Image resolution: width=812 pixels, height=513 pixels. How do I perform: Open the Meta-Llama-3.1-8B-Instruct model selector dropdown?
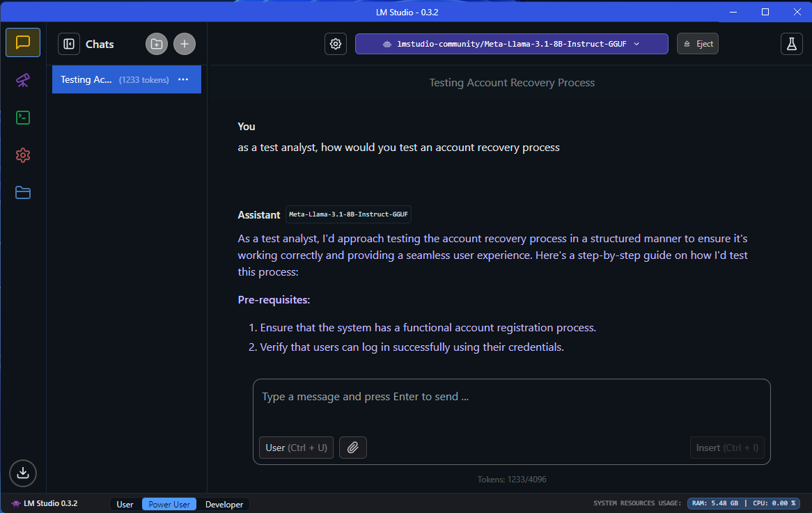[512, 44]
